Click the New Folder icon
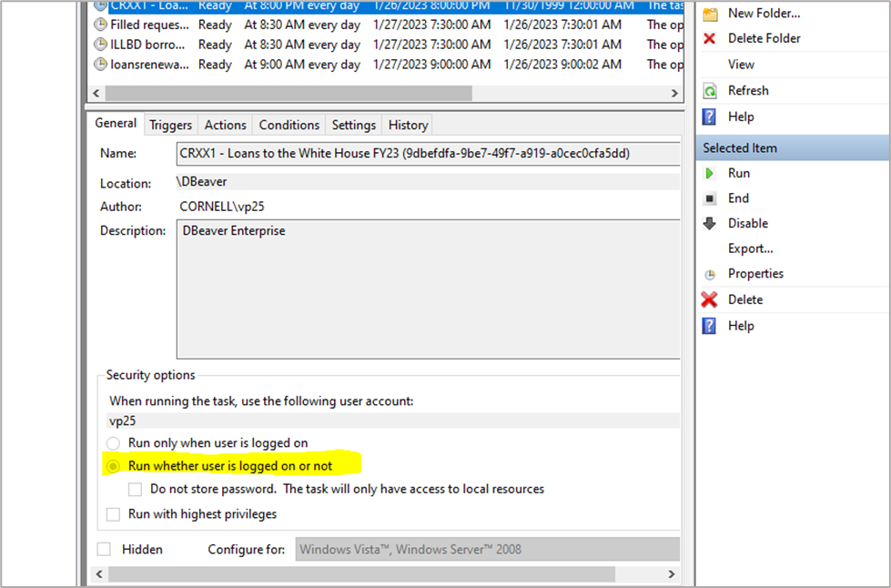 coord(710,14)
